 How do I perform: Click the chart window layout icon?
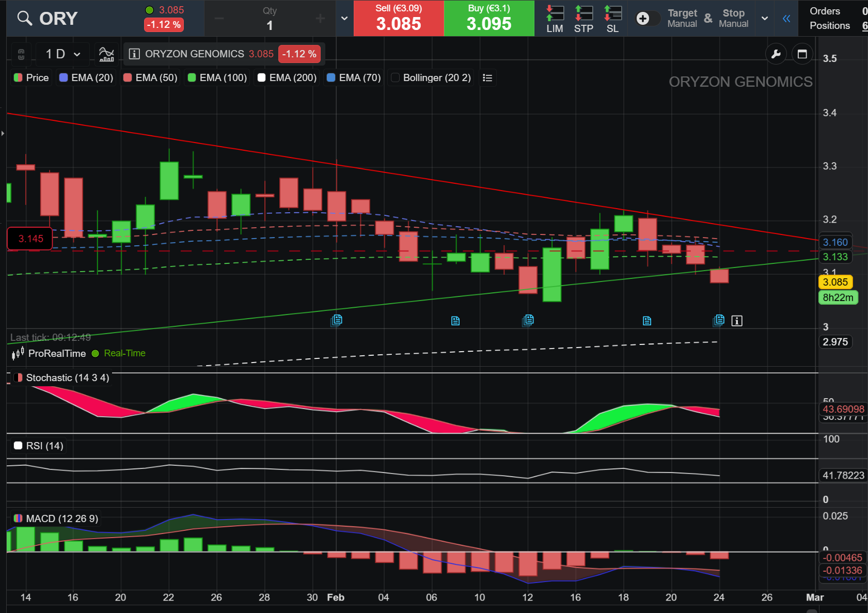(x=802, y=54)
